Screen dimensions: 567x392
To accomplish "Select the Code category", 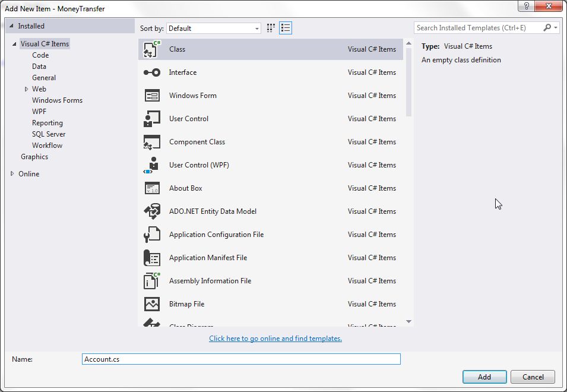I will point(40,55).
